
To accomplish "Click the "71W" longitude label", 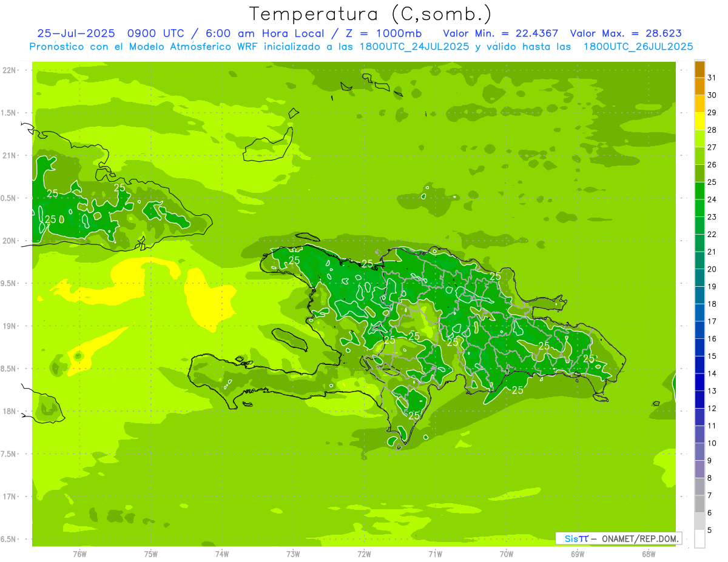I will [x=435, y=554].
